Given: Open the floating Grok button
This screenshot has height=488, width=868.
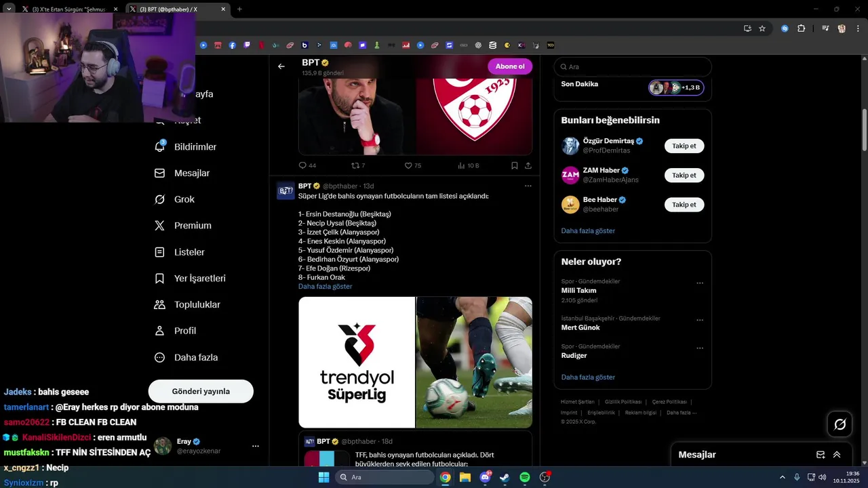Looking at the screenshot, I should 840,424.
